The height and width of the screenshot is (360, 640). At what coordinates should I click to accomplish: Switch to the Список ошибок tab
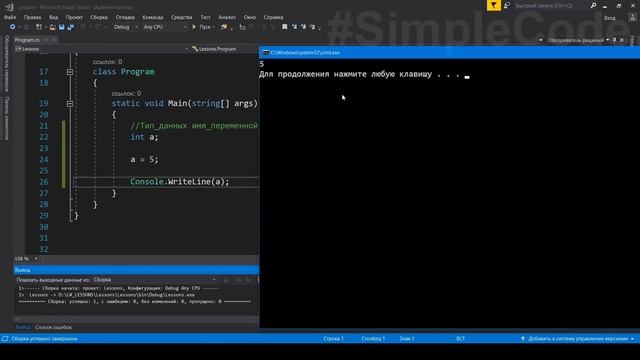pos(53,327)
